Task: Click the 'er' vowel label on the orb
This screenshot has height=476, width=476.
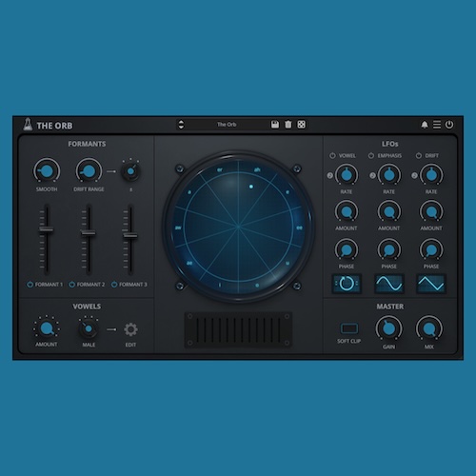Action: (220, 169)
